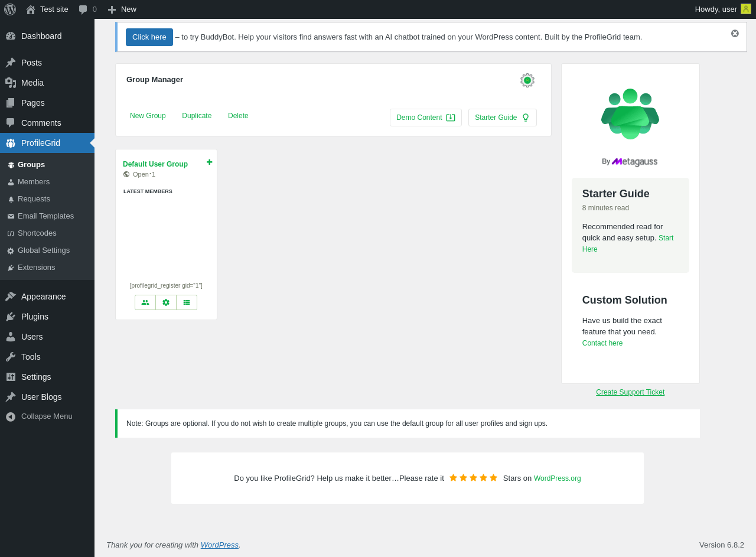Open the Requests submenu
Image resolution: width=756 pixels, height=557 pixels.
pos(47,199)
